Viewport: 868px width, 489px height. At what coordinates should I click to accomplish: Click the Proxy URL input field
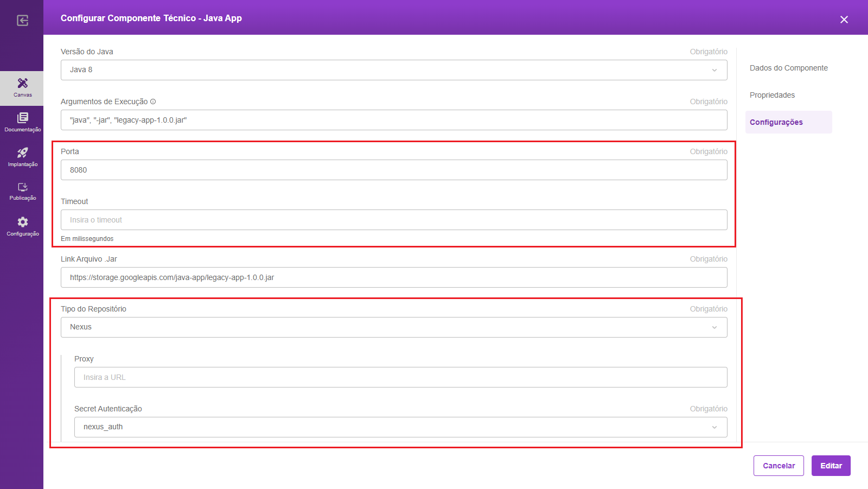(400, 377)
